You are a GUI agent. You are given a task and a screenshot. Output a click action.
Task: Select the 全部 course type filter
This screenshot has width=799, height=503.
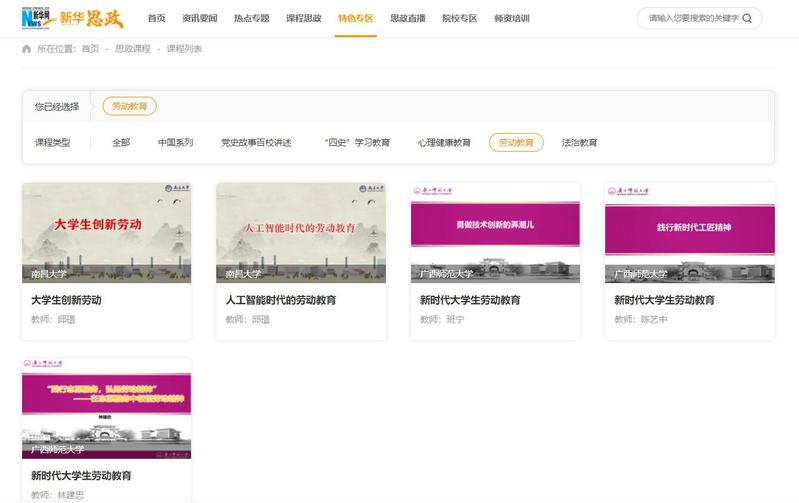pyautogui.click(x=121, y=142)
